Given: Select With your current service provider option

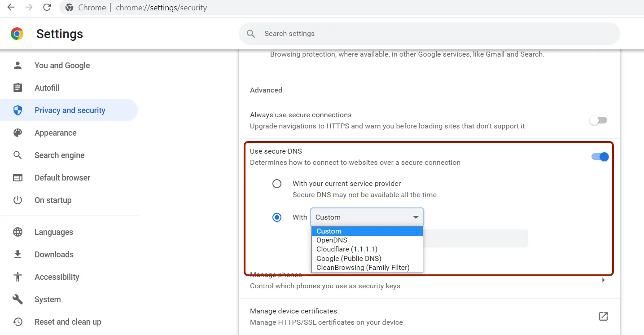Looking at the screenshot, I should pos(277,183).
